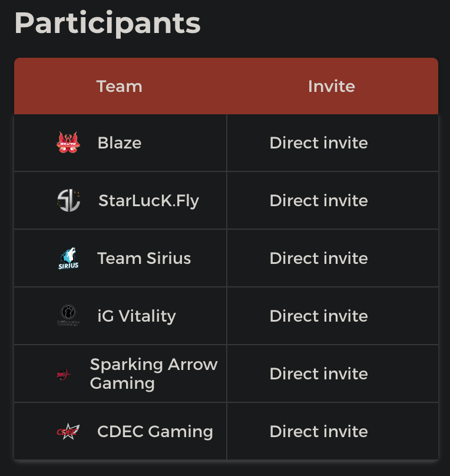Click the Participants section heading
The height and width of the screenshot is (476, 450).
(x=108, y=23)
